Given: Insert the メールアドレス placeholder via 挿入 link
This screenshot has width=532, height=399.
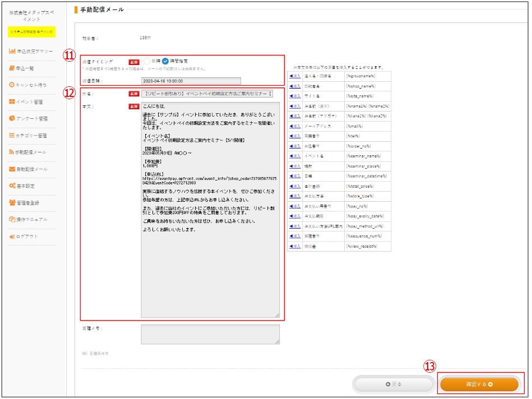Looking at the screenshot, I should [295, 126].
